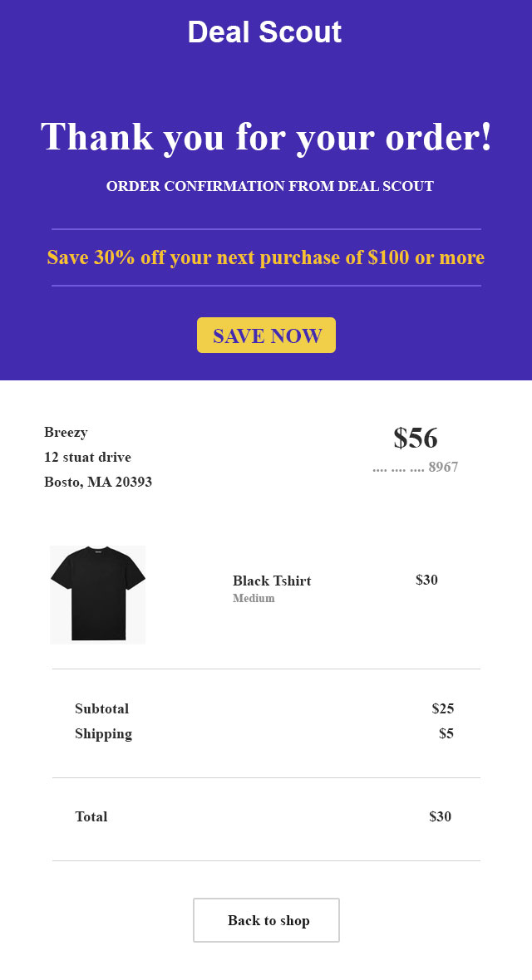Select the $30 item price
The height and width of the screenshot is (980, 532).
click(x=426, y=581)
